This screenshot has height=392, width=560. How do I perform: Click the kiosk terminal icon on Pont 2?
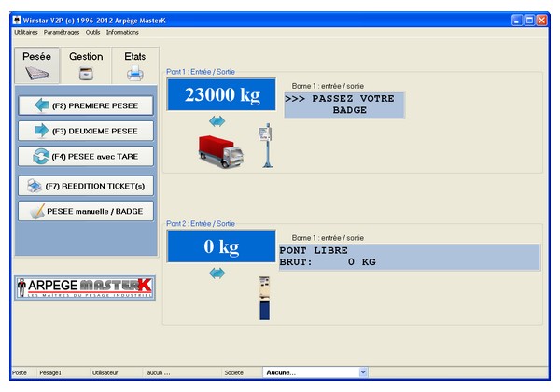(266, 298)
